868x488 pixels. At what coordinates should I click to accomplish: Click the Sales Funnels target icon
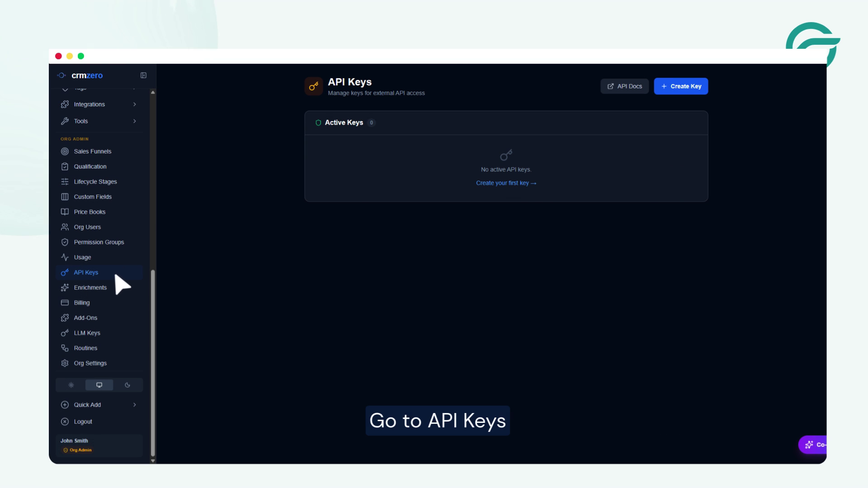(65, 151)
